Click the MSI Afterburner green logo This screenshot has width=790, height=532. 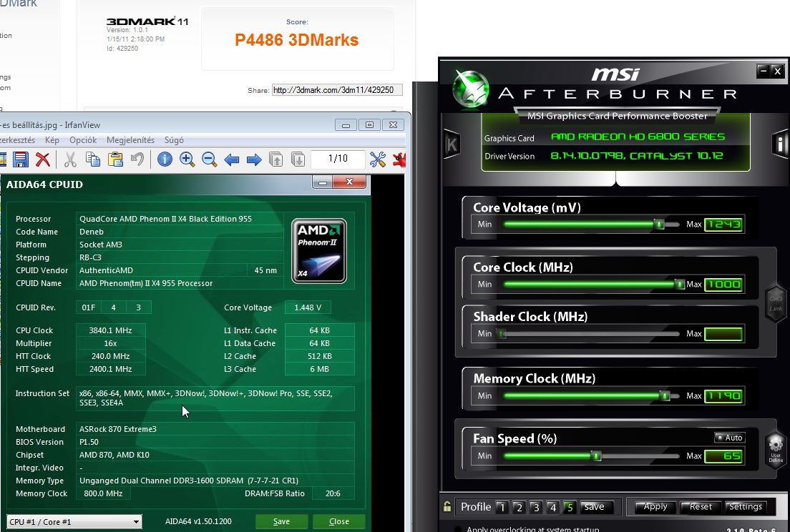click(471, 89)
